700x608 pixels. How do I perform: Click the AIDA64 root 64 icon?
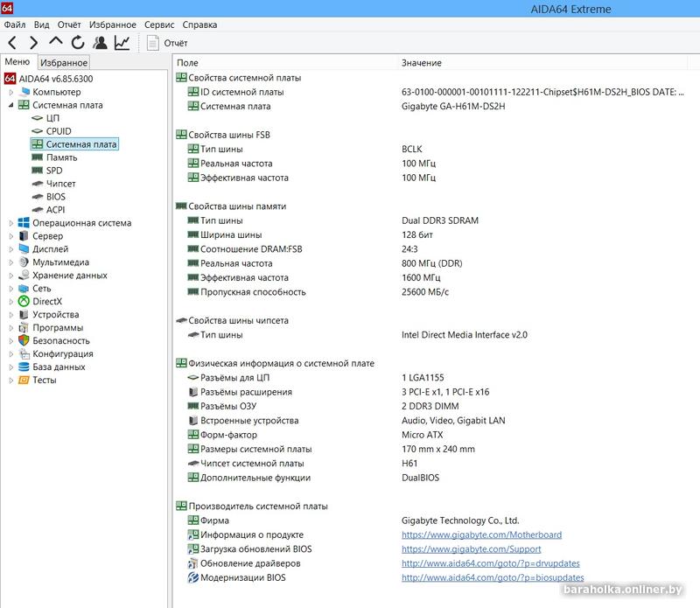tap(10, 79)
